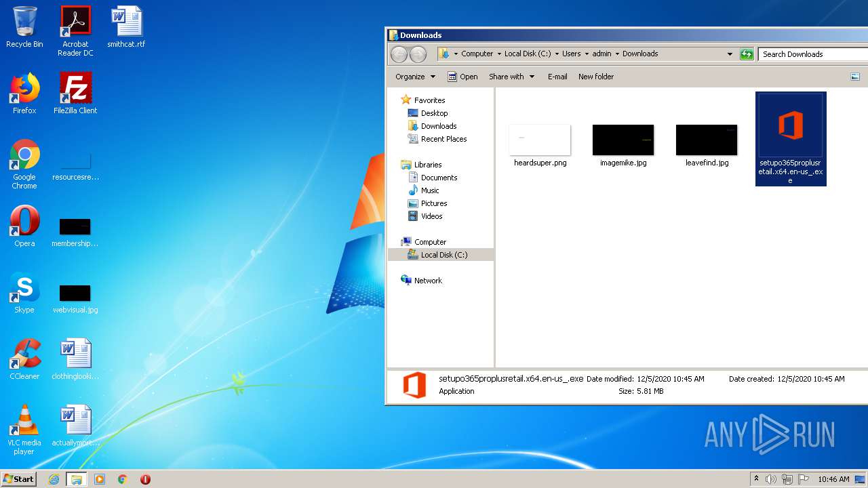The width and height of the screenshot is (868, 488).
Task: Select webvisual.jpg on the desktop
Action: coord(75,299)
